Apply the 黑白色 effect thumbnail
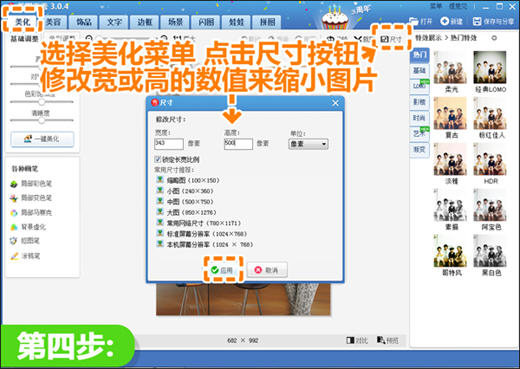Screen dimensions: 520x369 tap(490, 251)
